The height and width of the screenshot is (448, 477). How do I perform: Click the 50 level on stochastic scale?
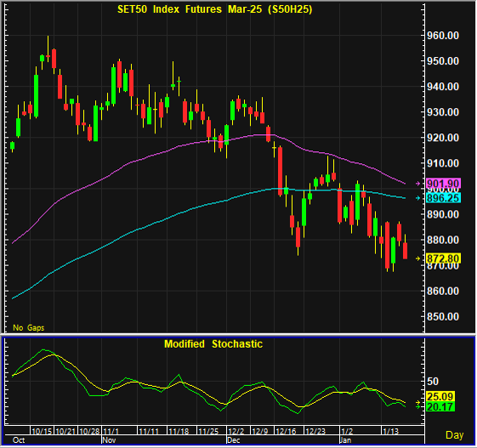tap(433, 382)
